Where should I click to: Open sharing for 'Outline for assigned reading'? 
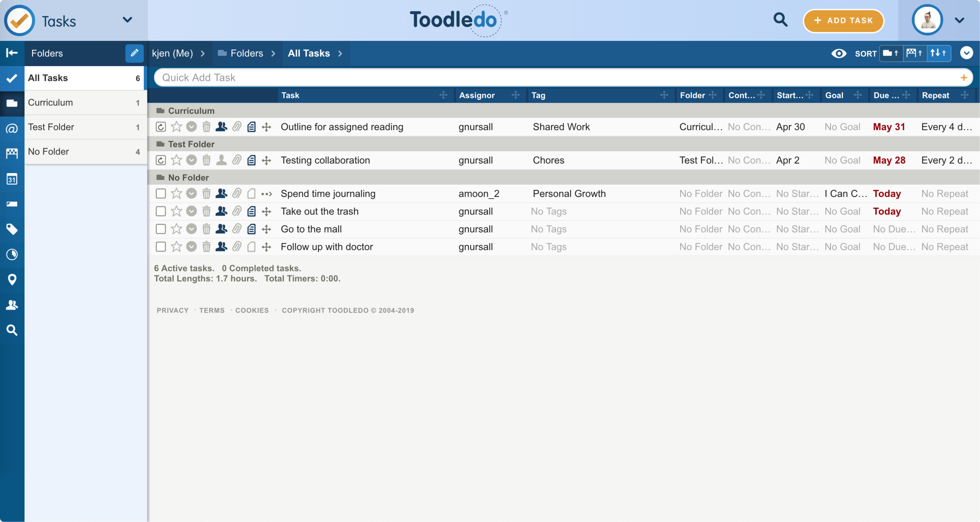(221, 127)
